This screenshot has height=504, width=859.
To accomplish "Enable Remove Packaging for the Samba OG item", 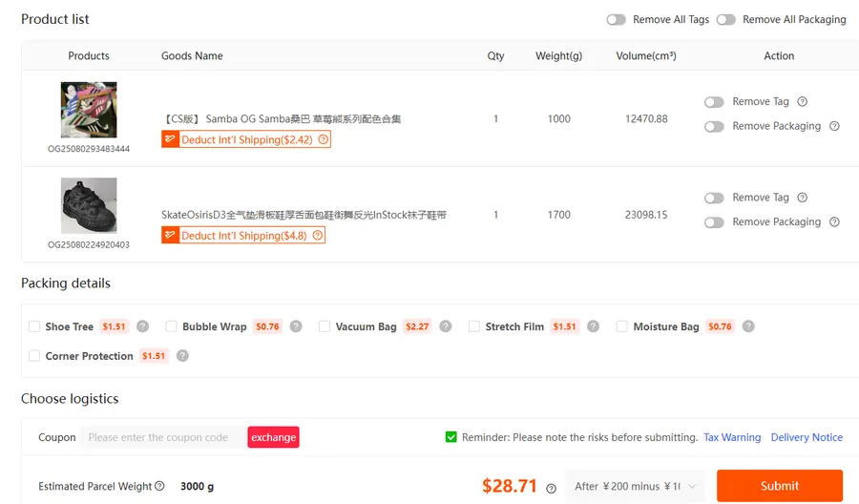I will coord(714,127).
